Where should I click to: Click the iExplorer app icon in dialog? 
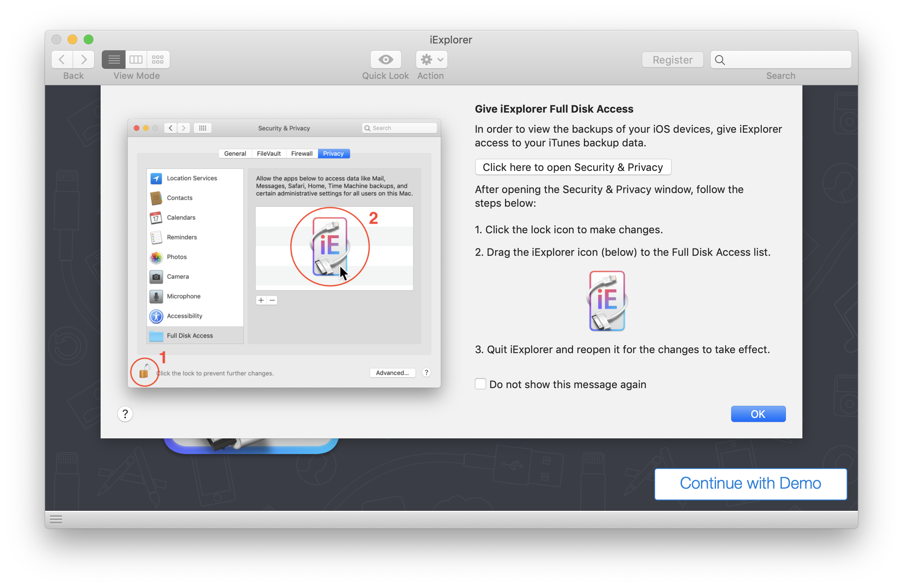click(606, 300)
